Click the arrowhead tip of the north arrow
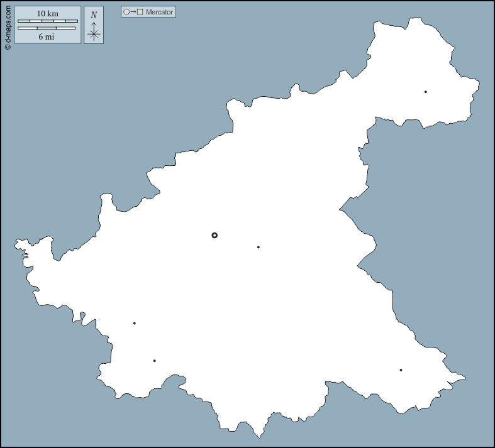 (x=94, y=23)
